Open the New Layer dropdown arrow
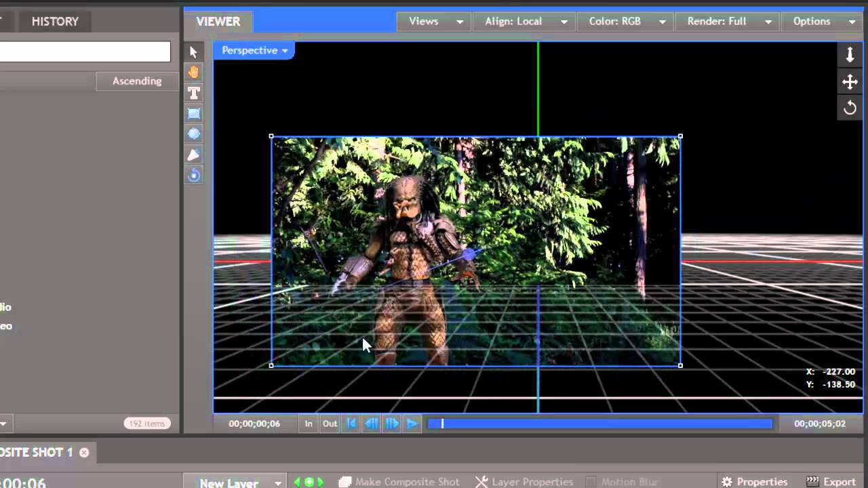Screen dimensions: 868x488 277,483
